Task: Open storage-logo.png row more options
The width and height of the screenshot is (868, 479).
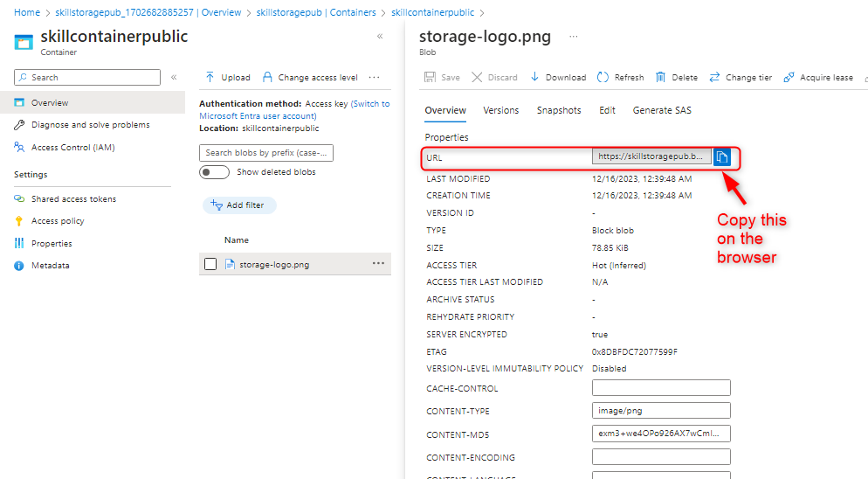Action: [378, 263]
